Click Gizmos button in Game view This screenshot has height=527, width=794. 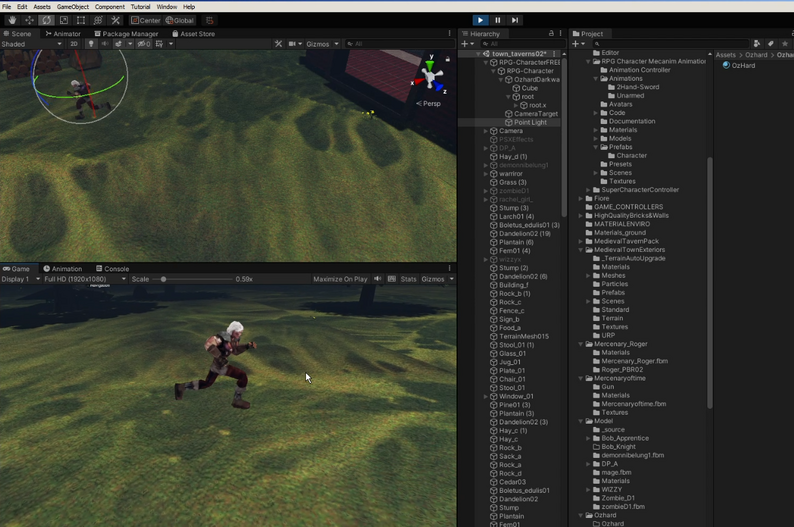click(x=432, y=279)
